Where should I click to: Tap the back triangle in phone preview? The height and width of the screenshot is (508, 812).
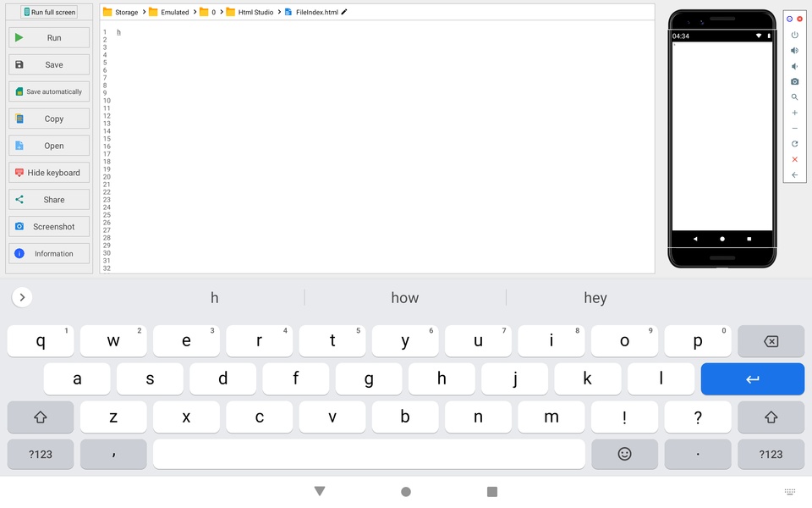click(695, 239)
